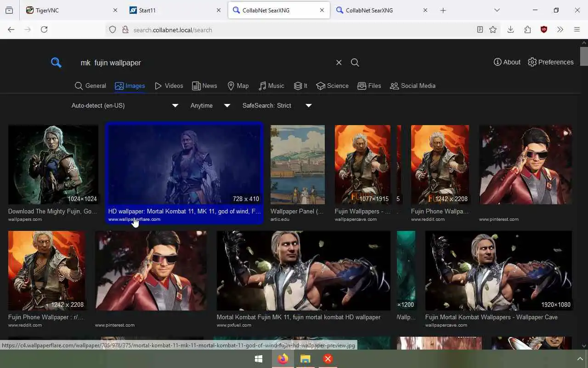The image size is (588, 368).
Task: Click the vertical page scrollbar thumb
Action: pyautogui.click(x=584, y=56)
